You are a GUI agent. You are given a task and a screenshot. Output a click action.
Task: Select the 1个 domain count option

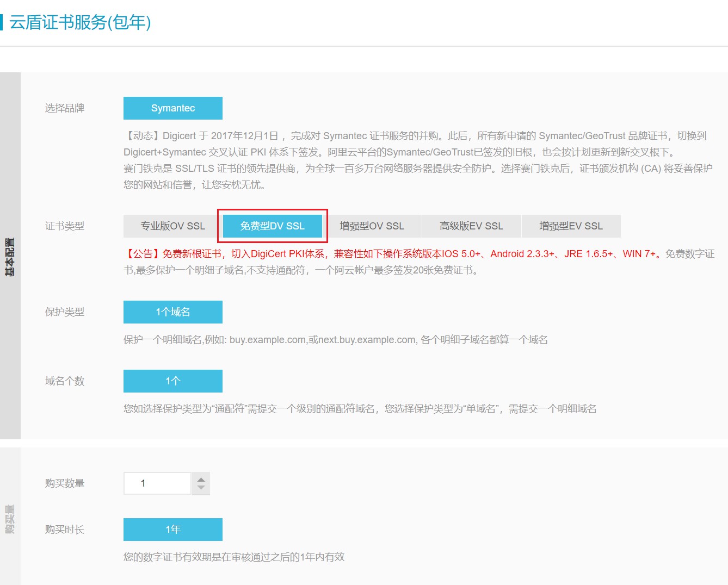coord(172,381)
